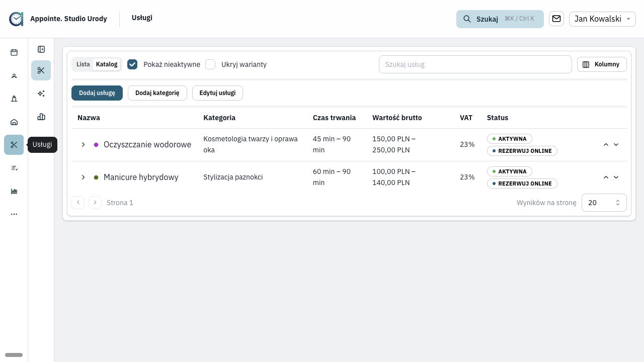Click Edytuj usługi button
Viewport: 644px width, 362px height.
pos(217,93)
